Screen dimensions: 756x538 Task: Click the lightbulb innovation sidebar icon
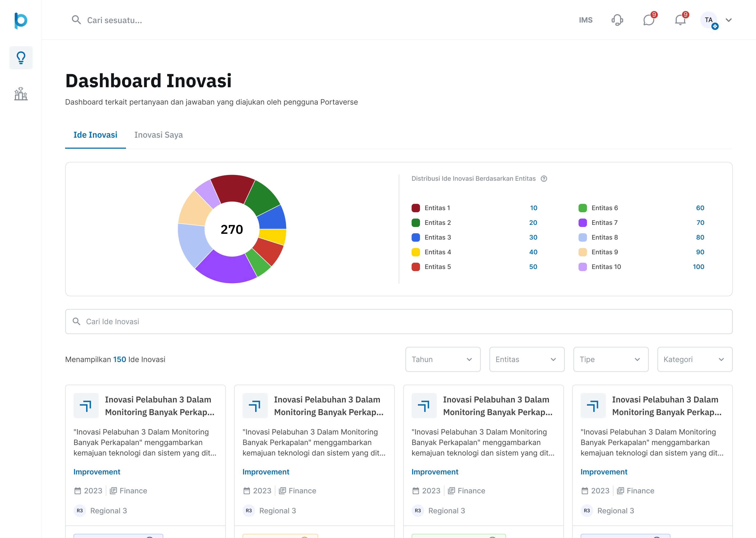point(21,58)
